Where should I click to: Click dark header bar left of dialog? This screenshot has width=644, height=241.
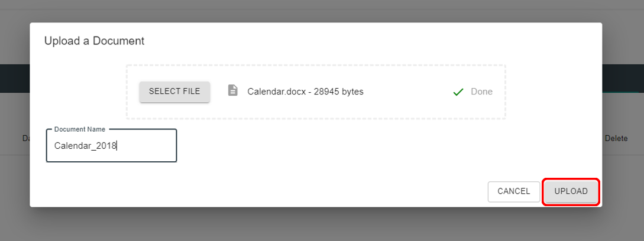pyautogui.click(x=14, y=78)
